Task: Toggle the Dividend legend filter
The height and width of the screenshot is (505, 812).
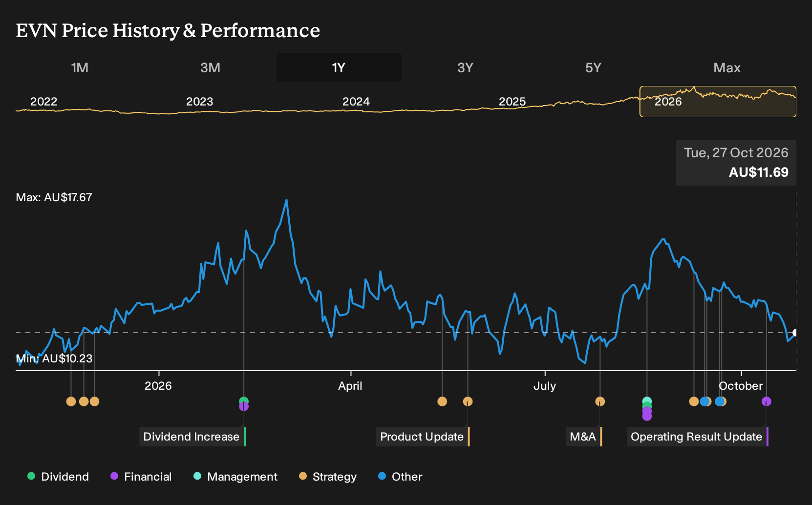Action: (x=58, y=477)
